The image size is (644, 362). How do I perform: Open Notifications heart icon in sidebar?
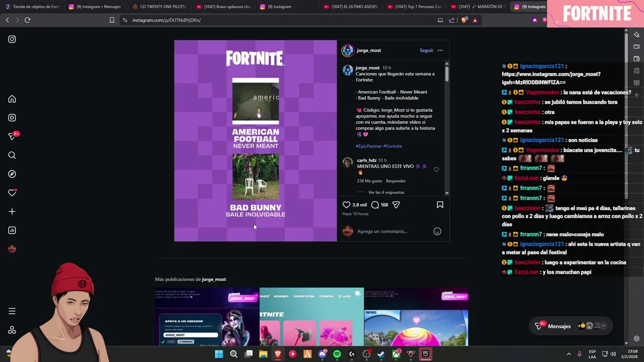coord(12,193)
